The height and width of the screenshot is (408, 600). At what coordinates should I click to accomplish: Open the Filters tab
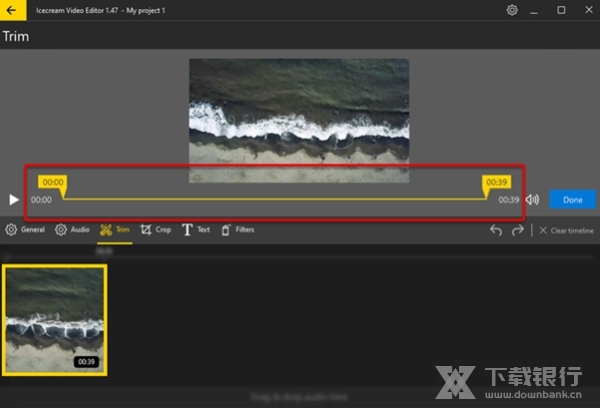pos(238,230)
